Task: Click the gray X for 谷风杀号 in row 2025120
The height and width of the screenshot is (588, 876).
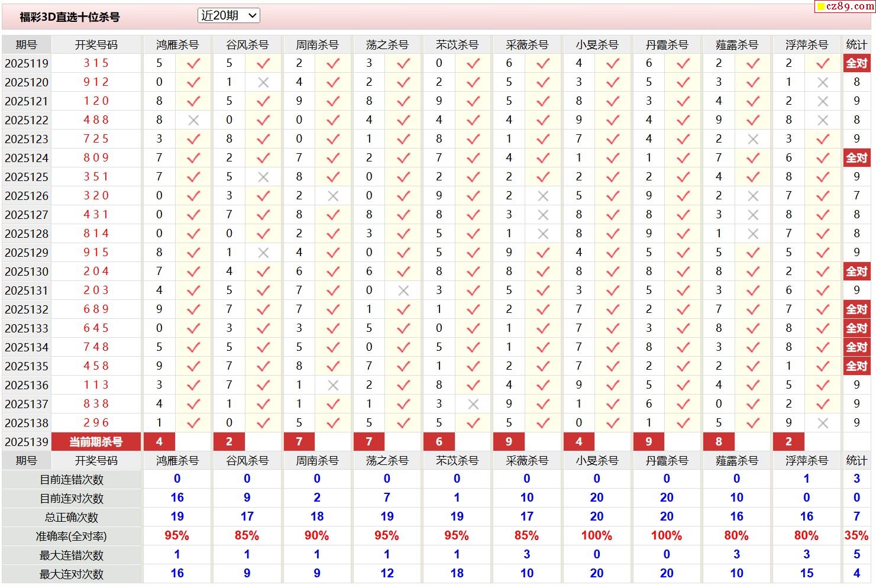Action: pyautogui.click(x=263, y=82)
